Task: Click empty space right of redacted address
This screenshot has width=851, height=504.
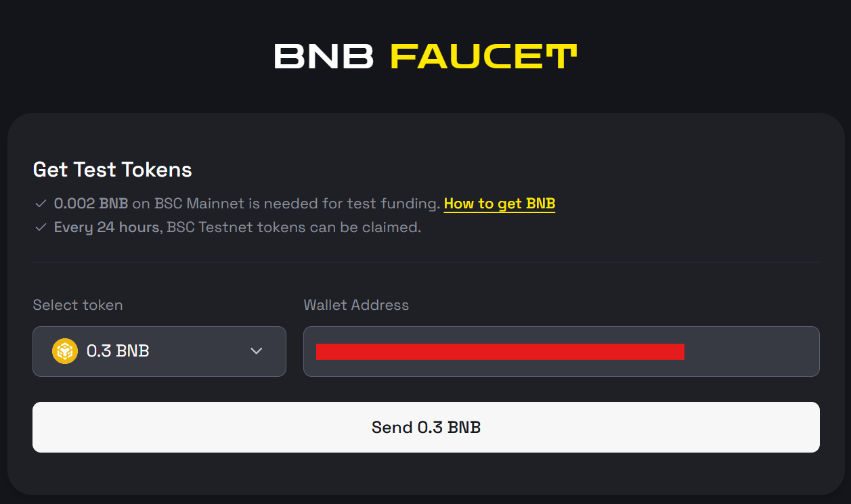Action: tap(751, 352)
